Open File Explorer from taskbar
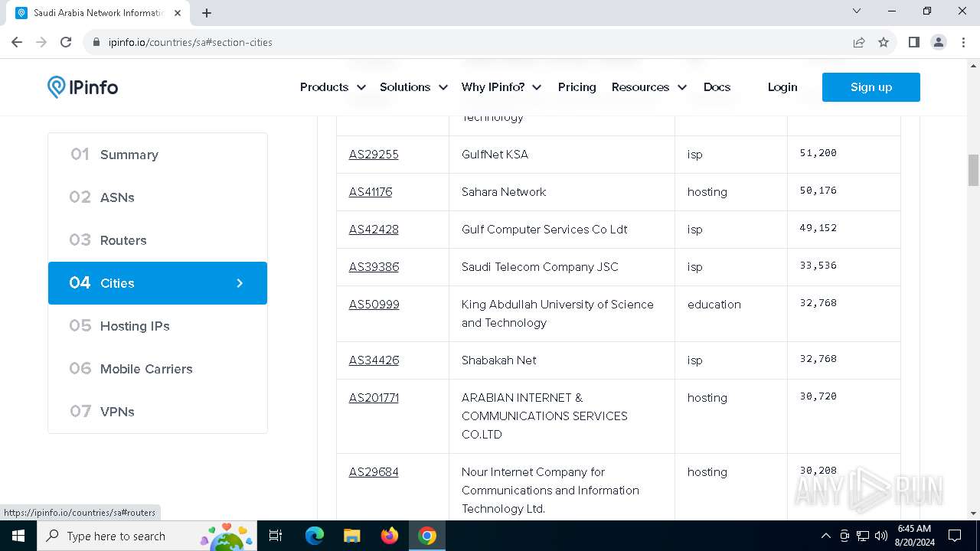 pyautogui.click(x=351, y=536)
